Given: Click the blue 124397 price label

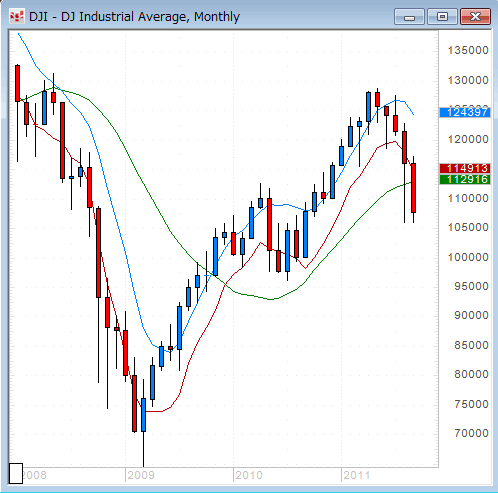Looking at the screenshot, I should click(465, 112).
